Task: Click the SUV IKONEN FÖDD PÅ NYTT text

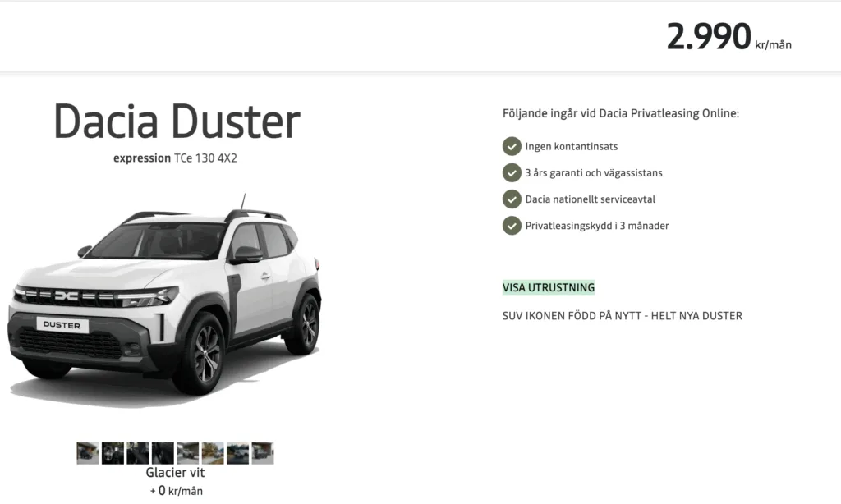Action: [623, 316]
